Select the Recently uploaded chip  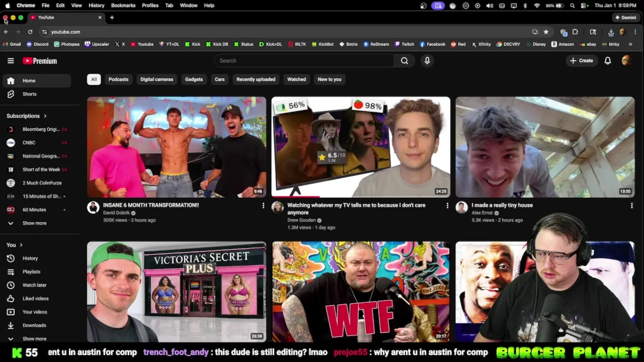[256, 79]
